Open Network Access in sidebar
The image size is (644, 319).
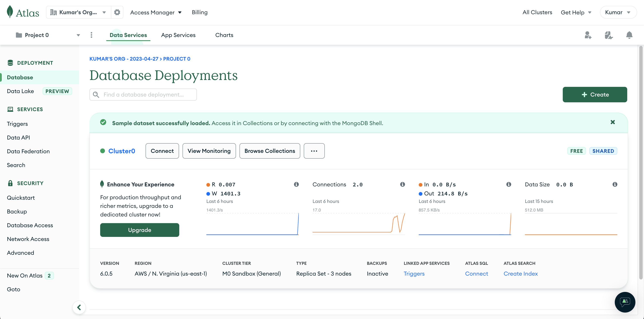pyautogui.click(x=28, y=239)
